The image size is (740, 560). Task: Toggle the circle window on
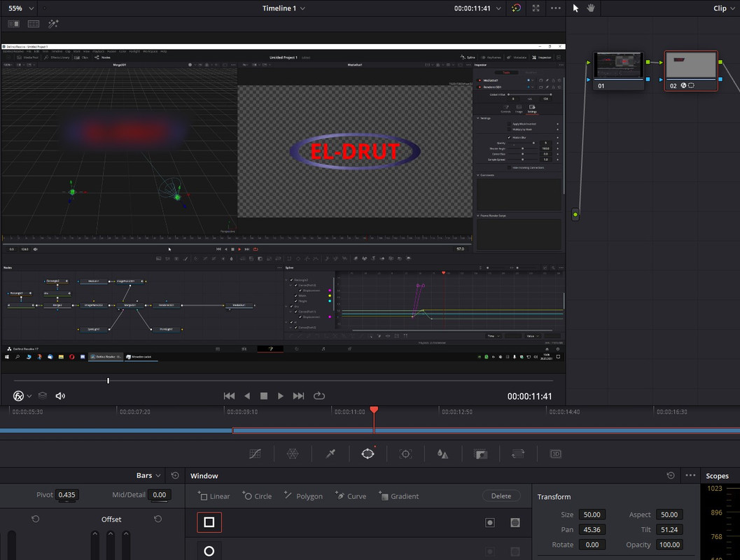pos(209,551)
